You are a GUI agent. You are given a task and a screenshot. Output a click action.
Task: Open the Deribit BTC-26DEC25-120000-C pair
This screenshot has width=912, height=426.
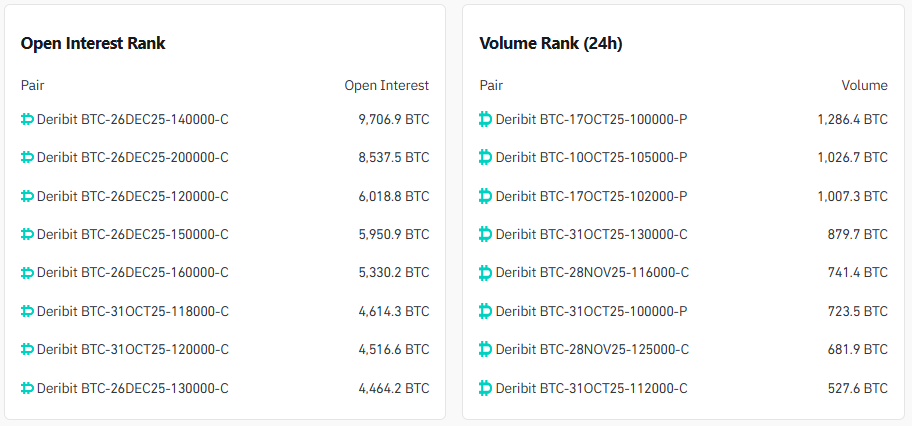pyautogui.click(x=132, y=197)
